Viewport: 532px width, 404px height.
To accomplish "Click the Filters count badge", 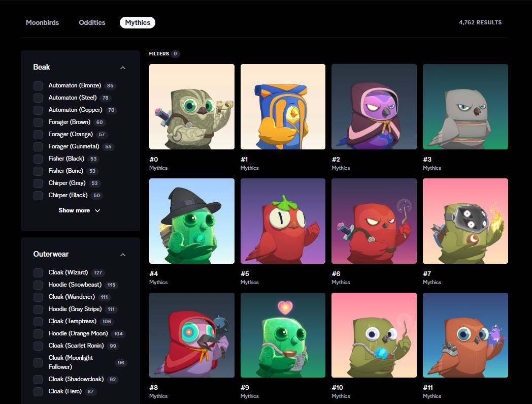I will (x=175, y=54).
